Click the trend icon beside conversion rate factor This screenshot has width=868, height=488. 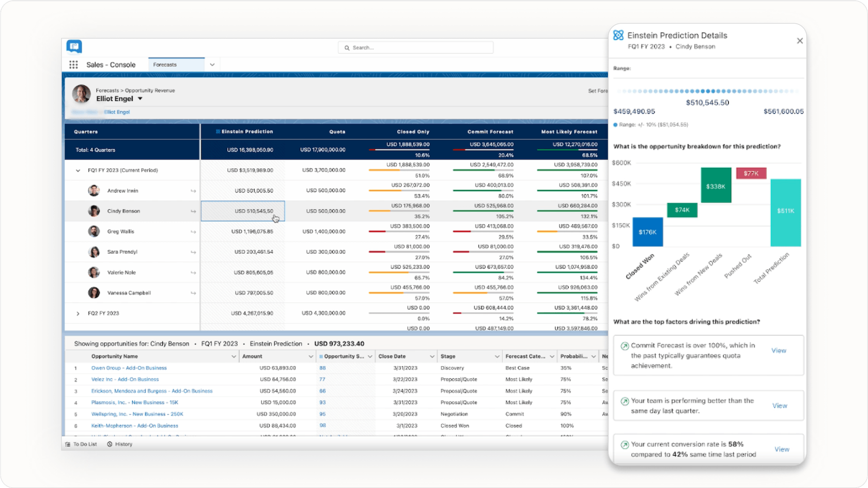(x=625, y=444)
